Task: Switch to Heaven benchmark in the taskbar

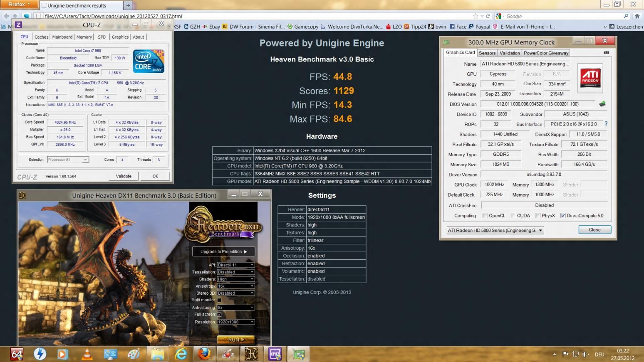Action: click(251, 354)
